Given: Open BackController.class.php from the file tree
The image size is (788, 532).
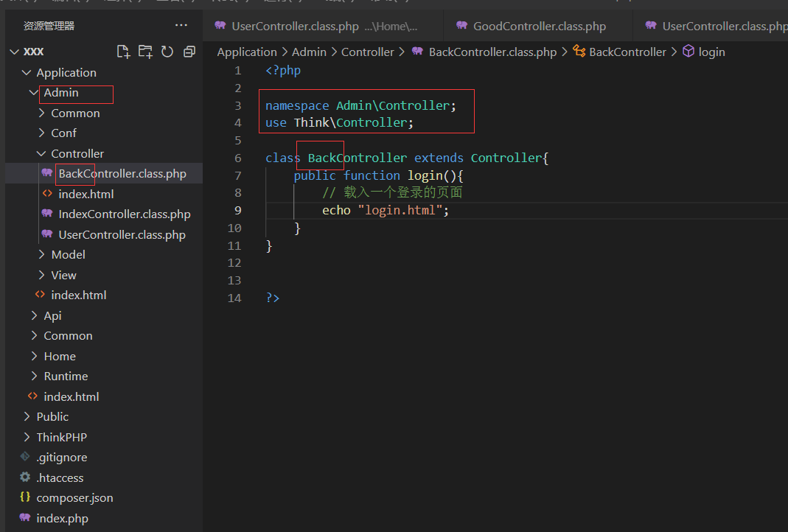Looking at the screenshot, I should [x=104, y=173].
